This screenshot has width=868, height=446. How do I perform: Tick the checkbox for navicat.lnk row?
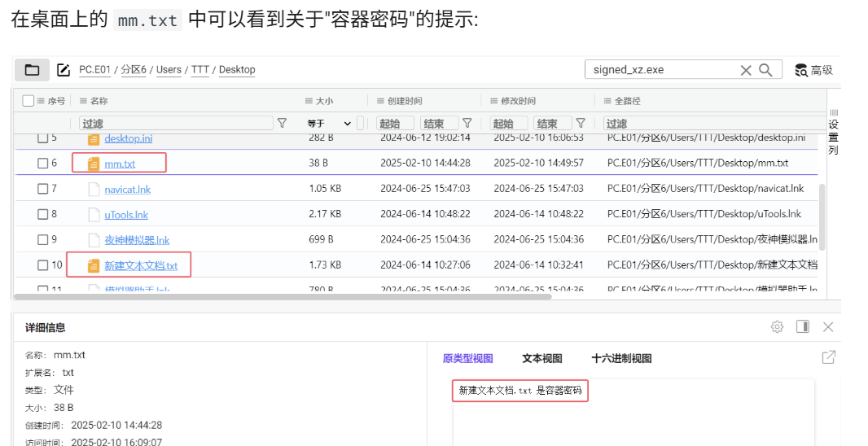pos(43,189)
